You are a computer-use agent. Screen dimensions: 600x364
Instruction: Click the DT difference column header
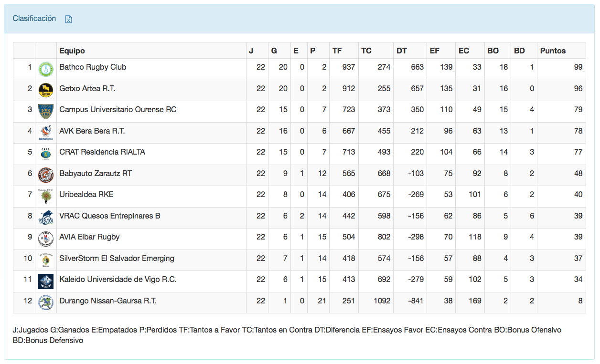click(x=401, y=51)
